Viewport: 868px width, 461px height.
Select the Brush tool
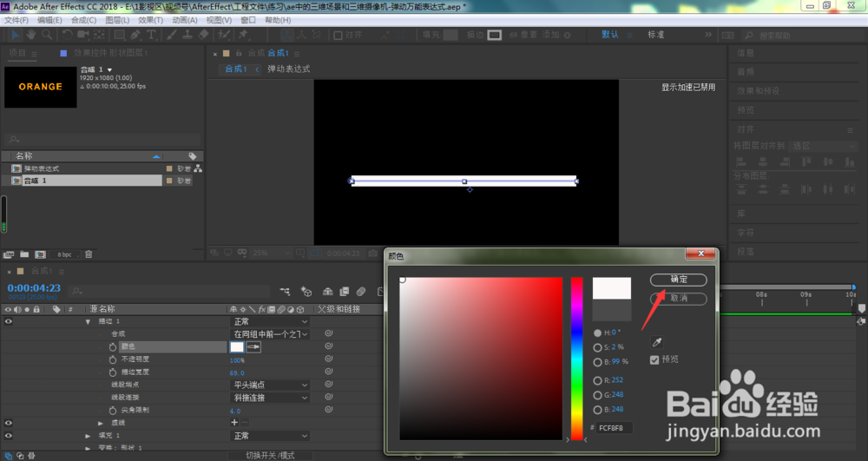172,35
